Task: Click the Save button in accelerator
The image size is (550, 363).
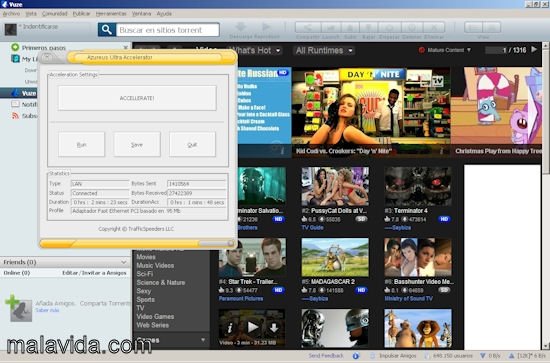Action: pyautogui.click(x=137, y=144)
